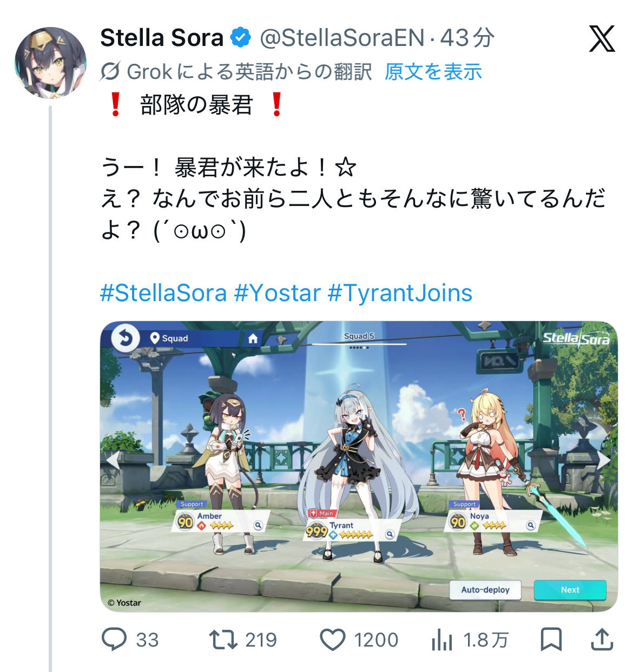Click the Auto-deploy button in image
Screen dimensions: 633x672
[485, 590]
